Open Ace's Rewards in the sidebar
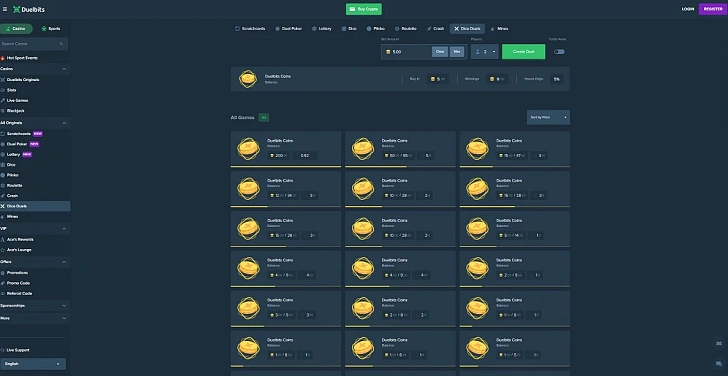 [x=17, y=240]
